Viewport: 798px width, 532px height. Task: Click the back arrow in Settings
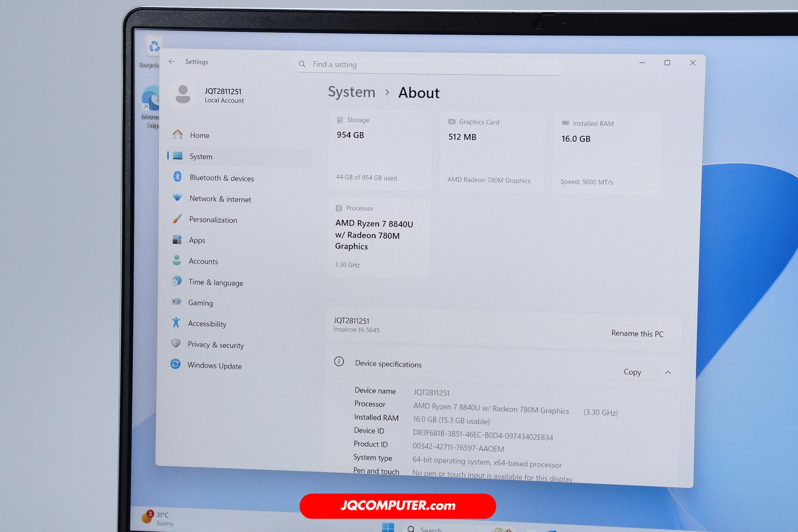point(172,61)
